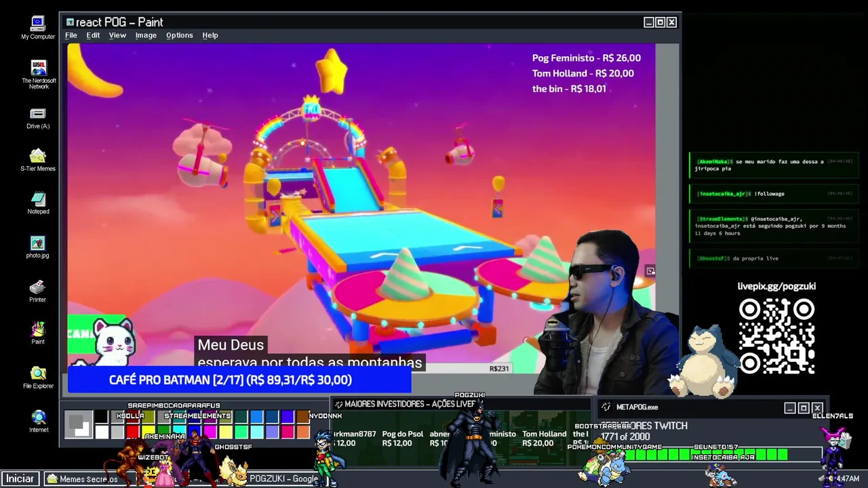Screen dimensions: 868x488
Task: Pick the black swatch in the palette
Action: pos(102,417)
